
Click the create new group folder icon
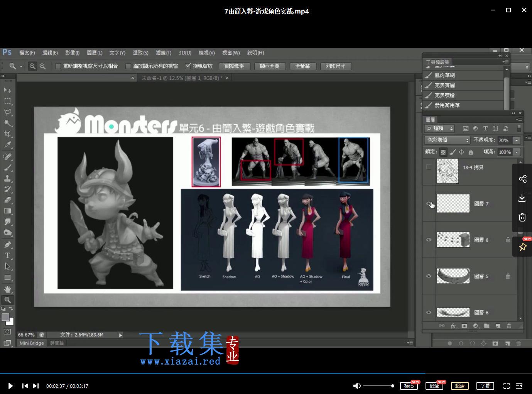point(487,326)
